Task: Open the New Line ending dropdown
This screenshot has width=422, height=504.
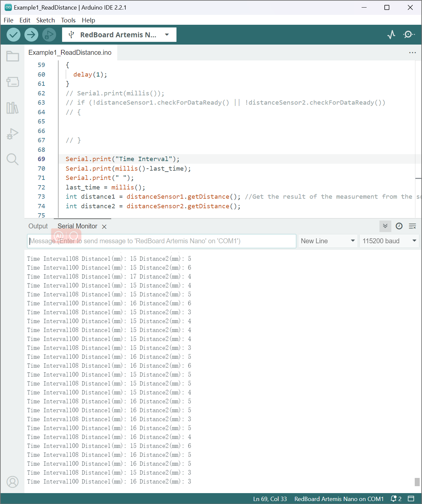Action: click(328, 241)
